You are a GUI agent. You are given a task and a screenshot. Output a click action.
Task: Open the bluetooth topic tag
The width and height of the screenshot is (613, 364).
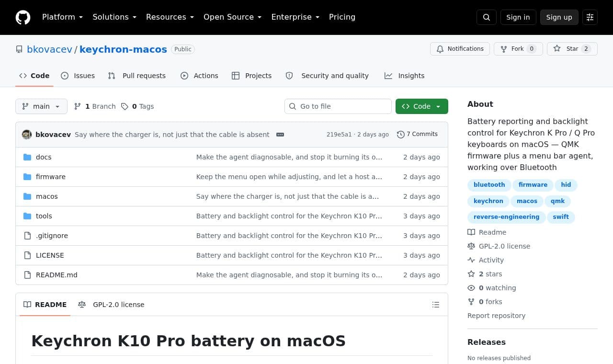pyautogui.click(x=489, y=185)
